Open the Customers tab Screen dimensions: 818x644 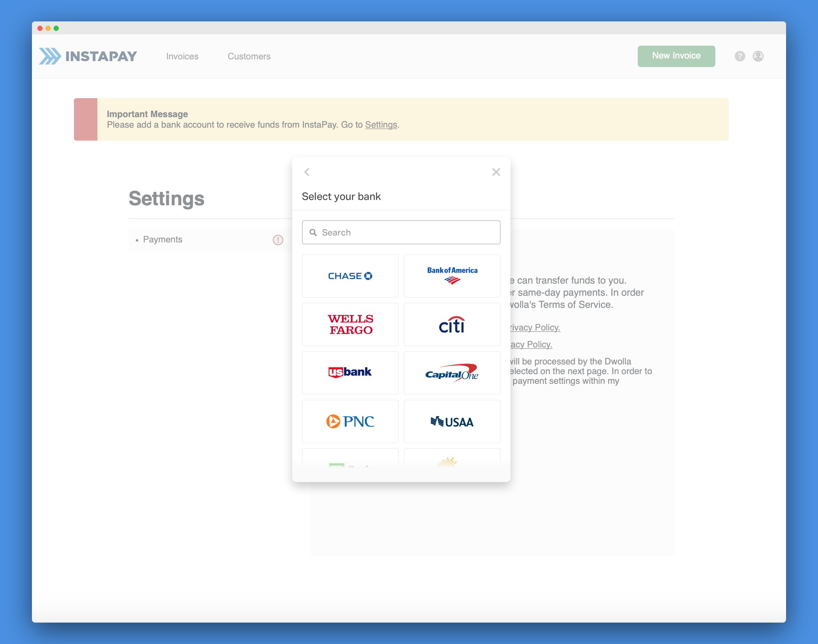click(249, 57)
